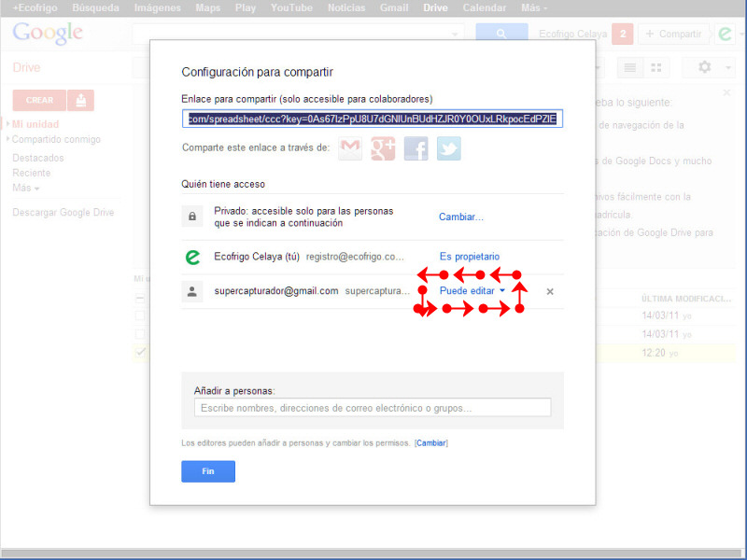Open notifications badge showing 2
This screenshot has height=560, width=747.
point(622,34)
